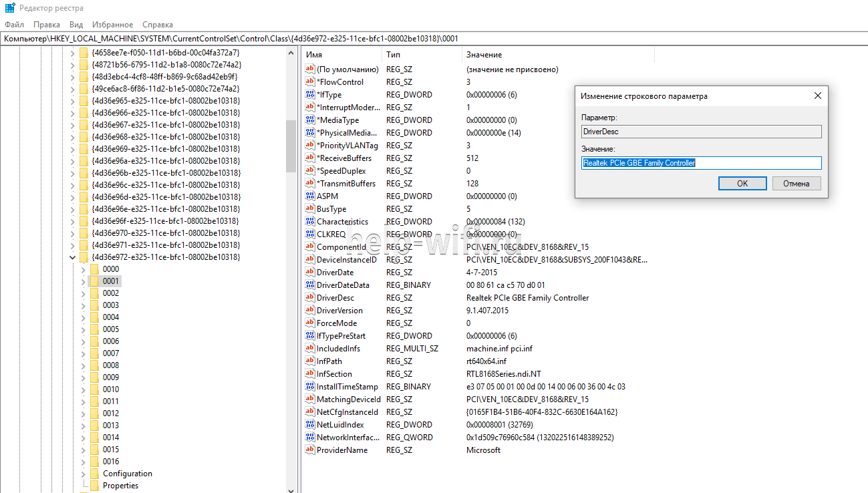Collapse the {4d36e972-e325-11ce-bfc1-08002be10318} key
The width and height of the screenshot is (868, 493).
(x=73, y=257)
